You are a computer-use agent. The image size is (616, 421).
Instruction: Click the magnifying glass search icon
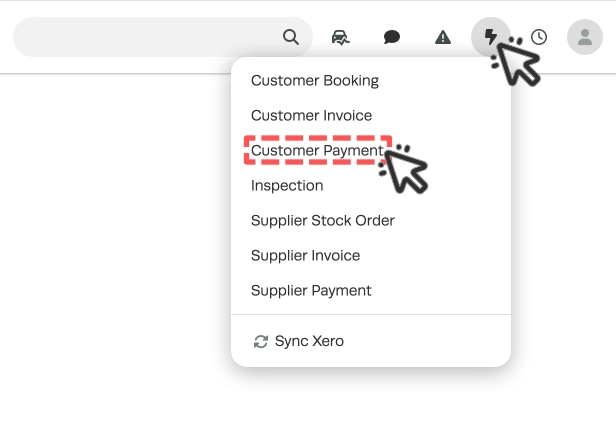pyautogui.click(x=291, y=37)
